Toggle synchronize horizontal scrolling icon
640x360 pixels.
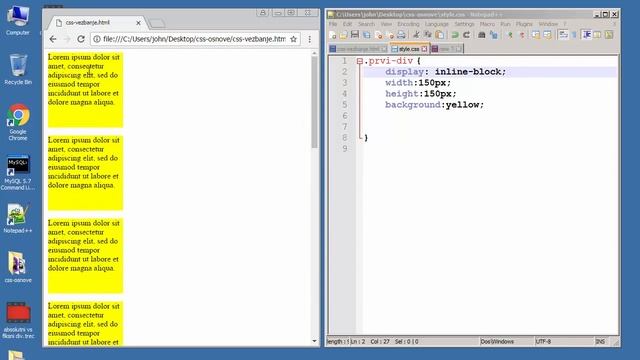[x=547, y=35]
